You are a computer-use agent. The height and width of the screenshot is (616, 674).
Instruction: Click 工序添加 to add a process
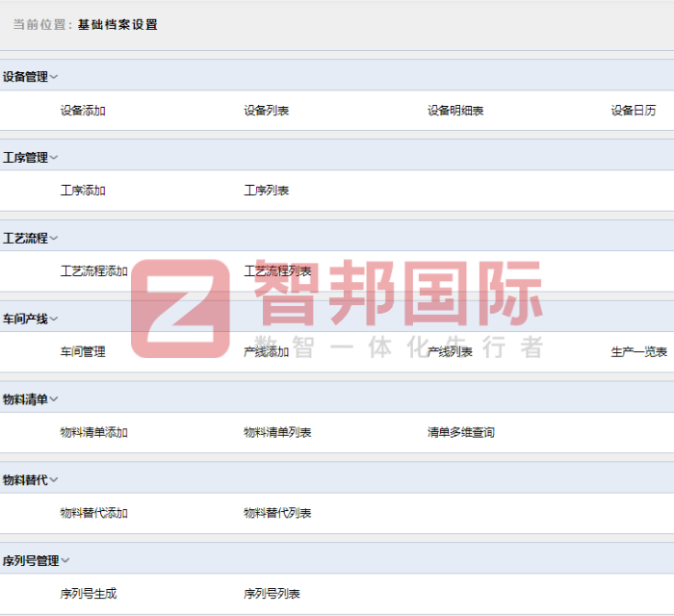click(x=83, y=191)
